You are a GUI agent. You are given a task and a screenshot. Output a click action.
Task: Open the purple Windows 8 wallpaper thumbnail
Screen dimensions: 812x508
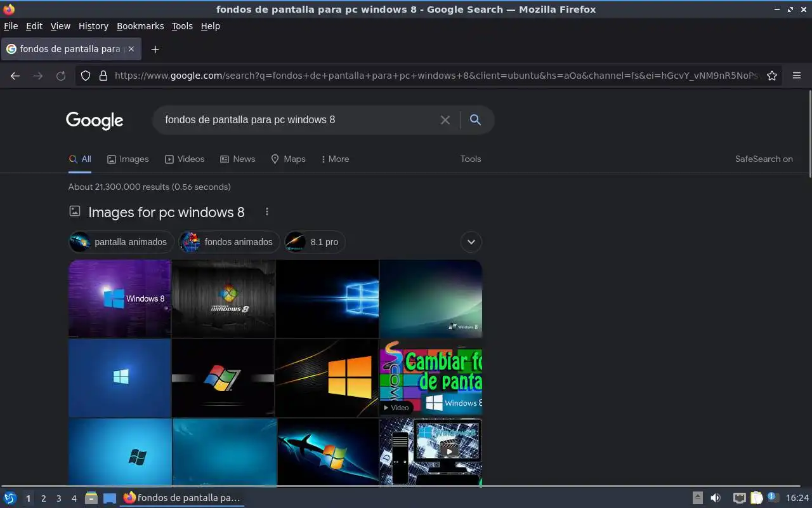pos(120,298)
